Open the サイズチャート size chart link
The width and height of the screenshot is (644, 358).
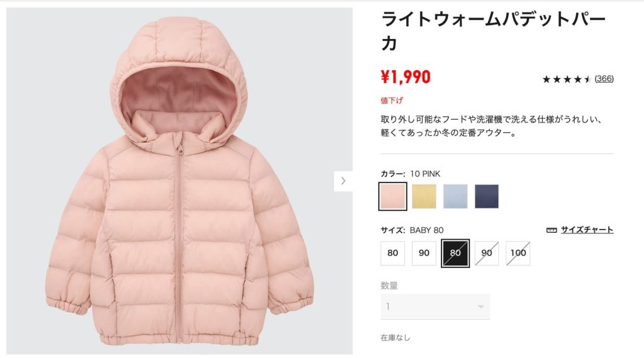(587, 230)
